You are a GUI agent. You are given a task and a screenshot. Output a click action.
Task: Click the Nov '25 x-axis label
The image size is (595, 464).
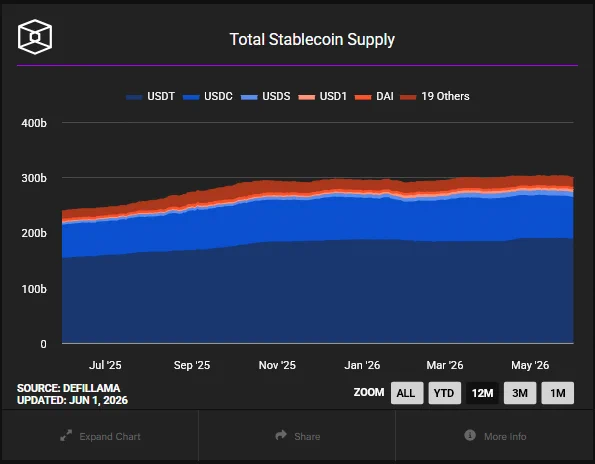(x=277, y=365)
